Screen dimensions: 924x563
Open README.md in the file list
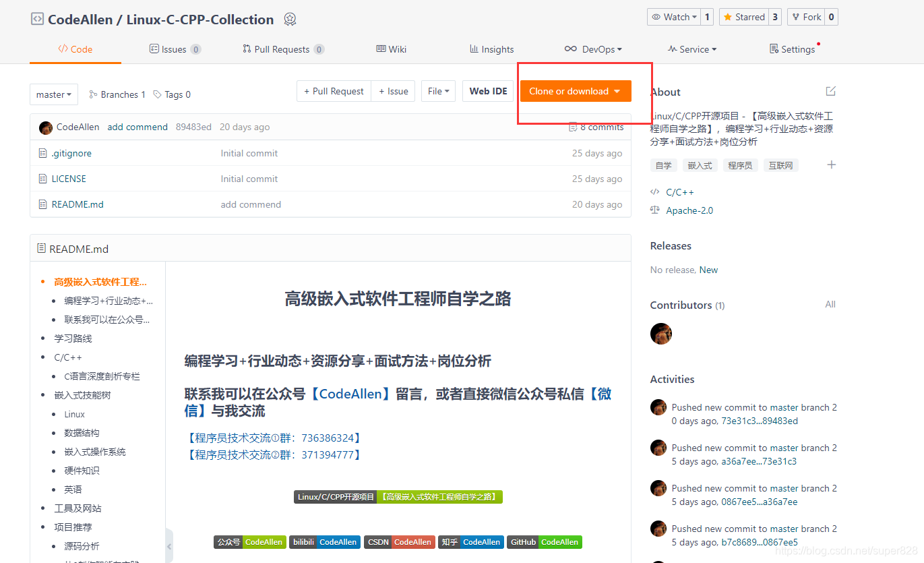pyautogui.click(x=78, y=204)
